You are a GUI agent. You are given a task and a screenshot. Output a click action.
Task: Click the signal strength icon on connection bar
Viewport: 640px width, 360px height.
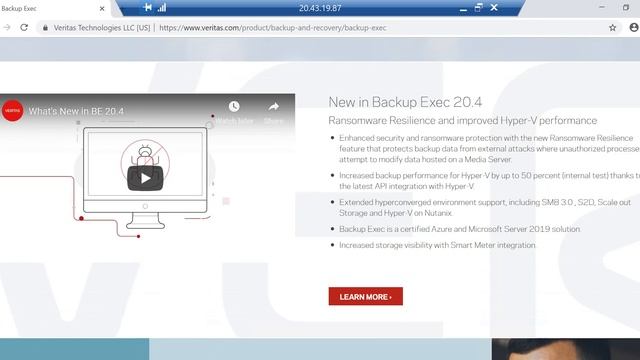(x=162, y=7)
